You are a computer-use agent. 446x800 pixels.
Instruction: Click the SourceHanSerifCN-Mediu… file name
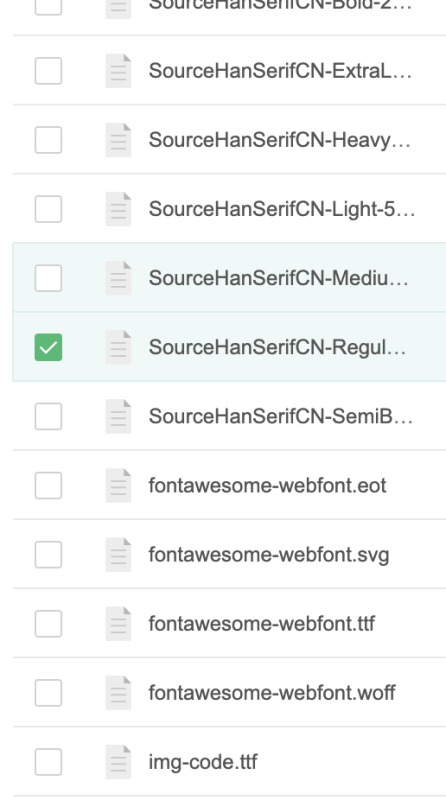click(279, 278)
